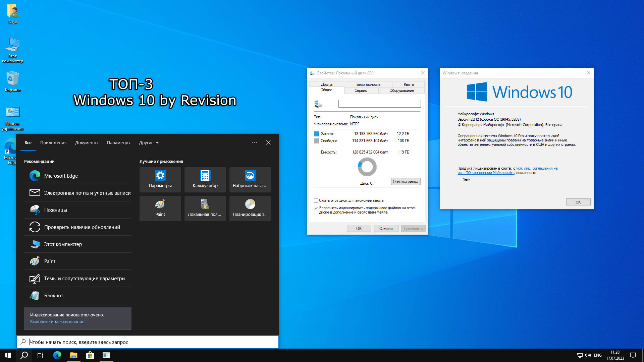644x362 pixels.
Task: Expand the Другие filter dropdown
Action: (149, 143)
